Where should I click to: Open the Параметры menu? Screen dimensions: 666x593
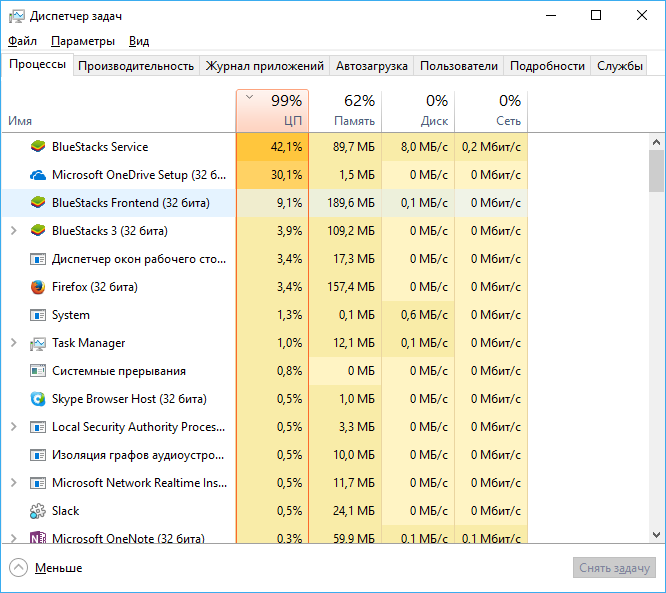click(83, 41)
